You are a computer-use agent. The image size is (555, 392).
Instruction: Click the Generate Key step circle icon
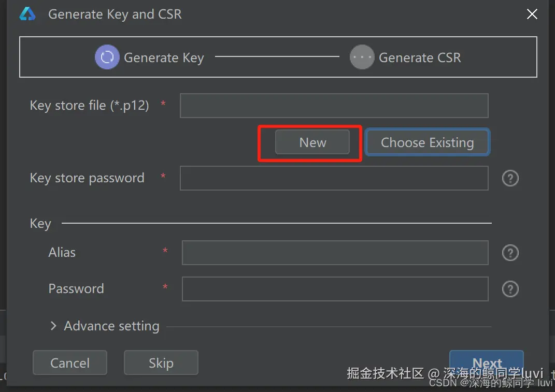coord(107,57)
